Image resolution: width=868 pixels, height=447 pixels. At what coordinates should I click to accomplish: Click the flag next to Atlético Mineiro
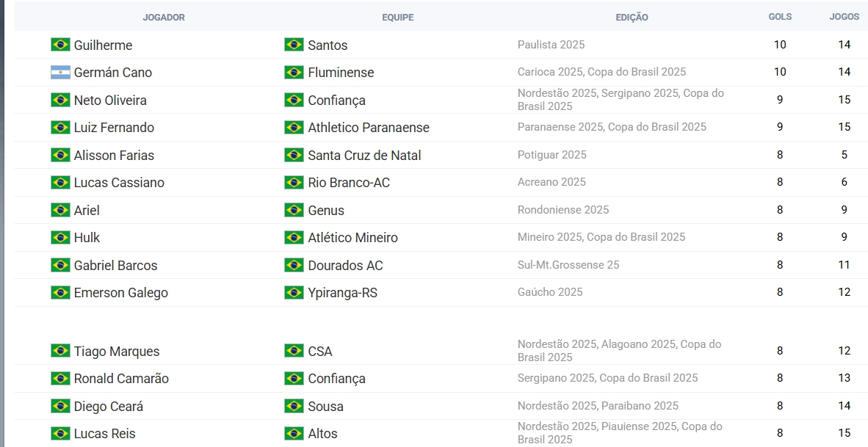click(x=294, y=237)
